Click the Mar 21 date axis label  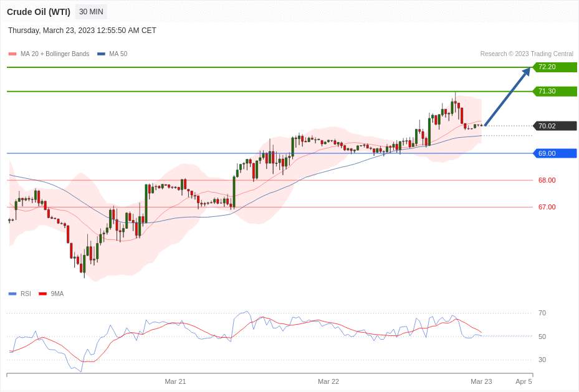point(175,381)
